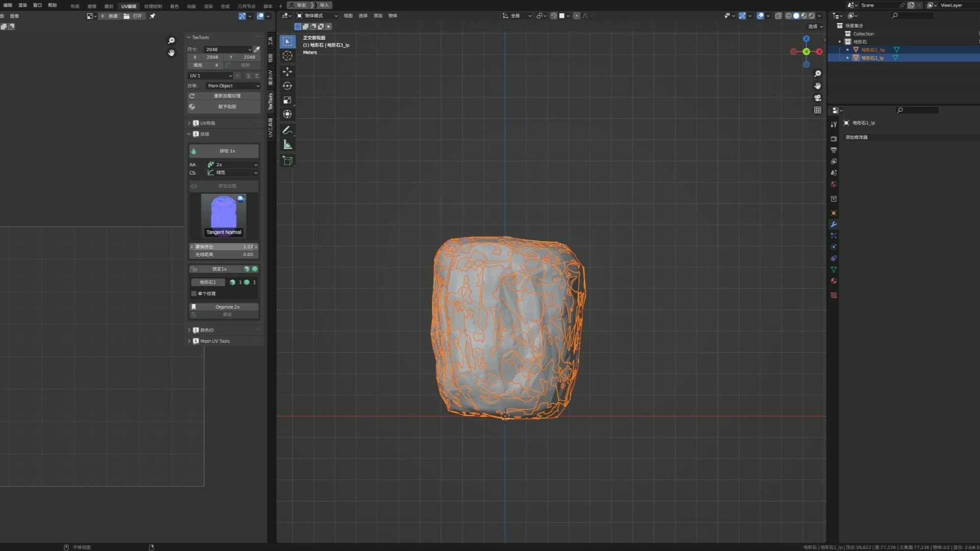Open the Material Properties sphere tab
This screenshot has width=980, height=551.
[834, 281]
